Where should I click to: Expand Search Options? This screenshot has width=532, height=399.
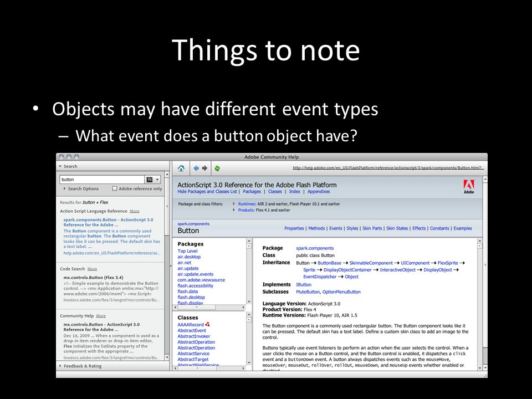pyautogui.click(x=81, y=188)
